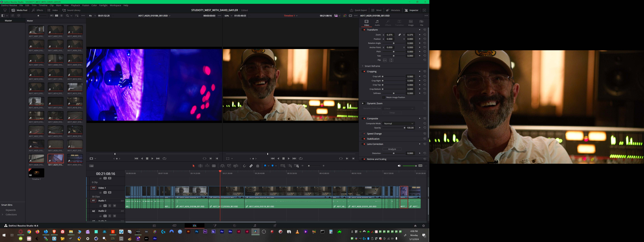Screen dimensions: 644x242
Task: Click the Full Extent Zoom icon
Action: [283, 166]
